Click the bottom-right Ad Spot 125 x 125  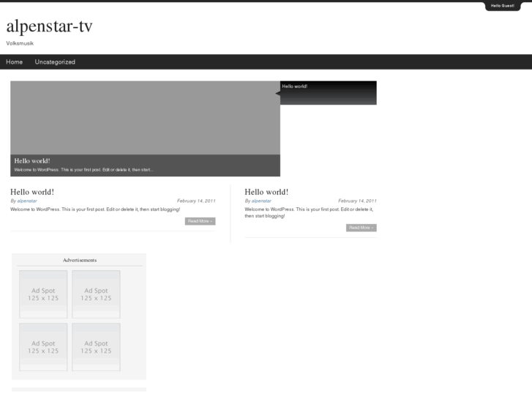tap(96, 347)
